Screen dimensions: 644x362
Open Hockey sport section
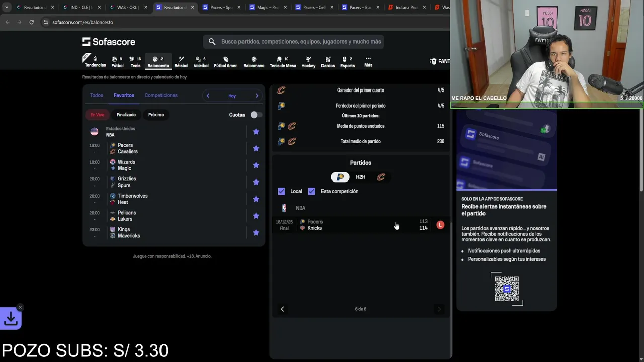pyautogui.click(x=308, y=62)
